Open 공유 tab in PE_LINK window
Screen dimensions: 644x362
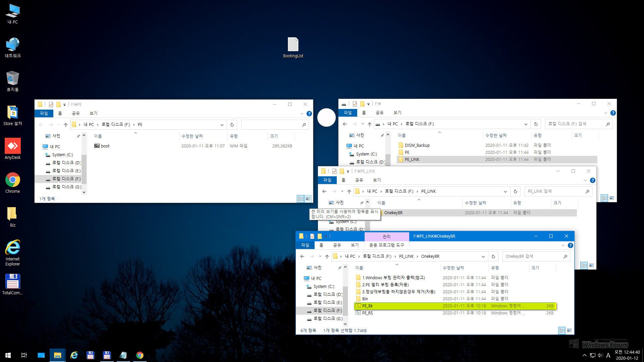pos(359,180)
